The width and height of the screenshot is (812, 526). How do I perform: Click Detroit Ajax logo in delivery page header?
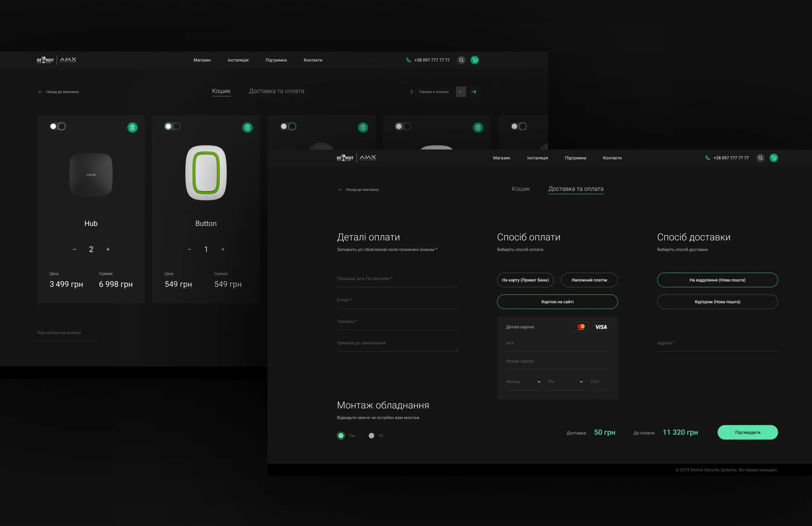pos(356,158)
